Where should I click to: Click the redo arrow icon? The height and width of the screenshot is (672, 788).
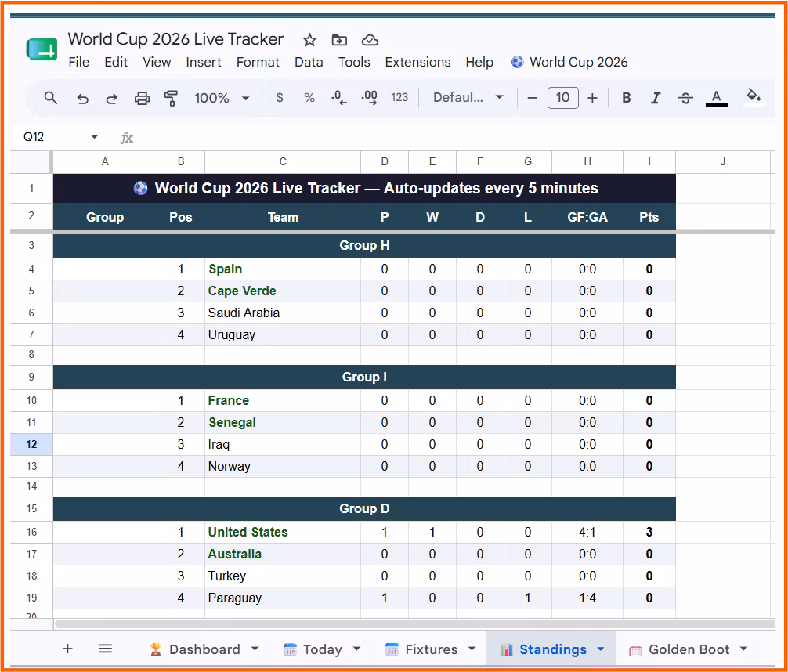pyautogui.click(x=111, y=98)
